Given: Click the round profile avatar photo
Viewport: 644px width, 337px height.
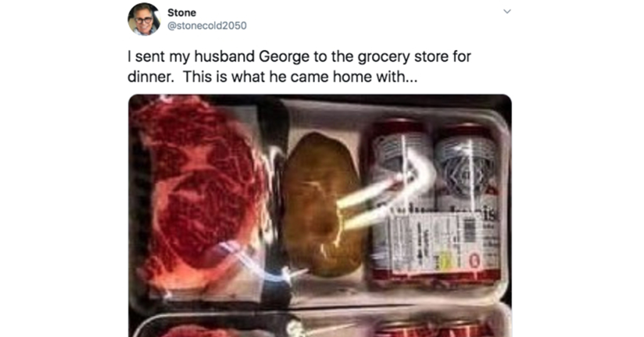Looking at the screenshot, I should pos(144,19).
